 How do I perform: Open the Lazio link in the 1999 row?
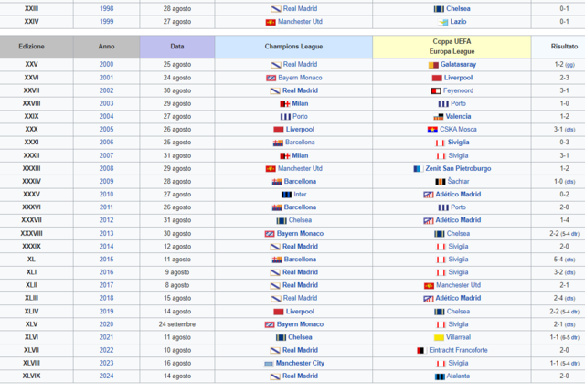458,22
